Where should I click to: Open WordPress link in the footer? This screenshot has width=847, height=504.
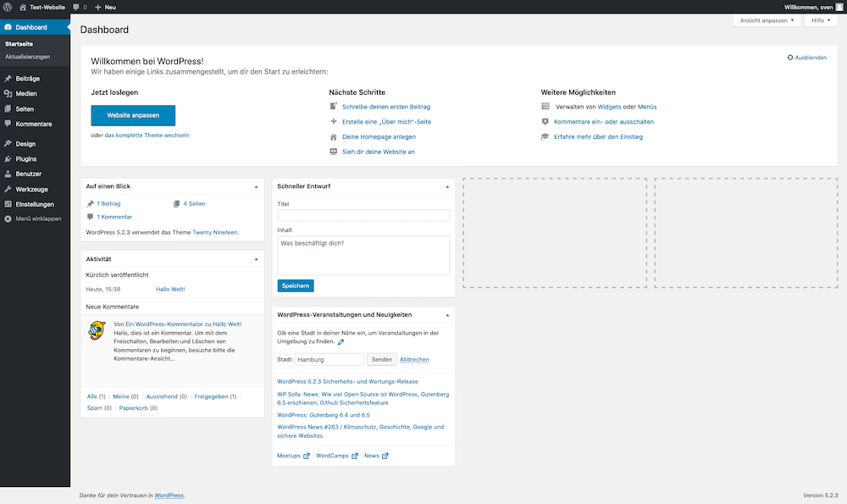[x=169, y=496]
